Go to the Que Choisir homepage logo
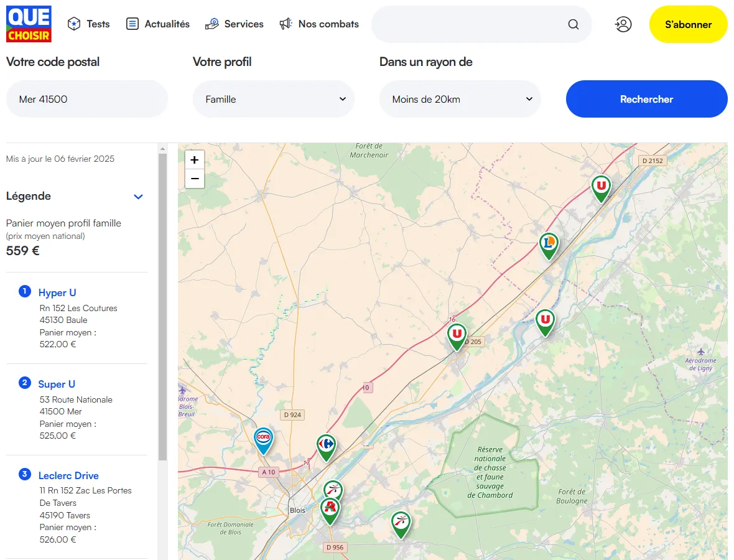 (29, 24)
